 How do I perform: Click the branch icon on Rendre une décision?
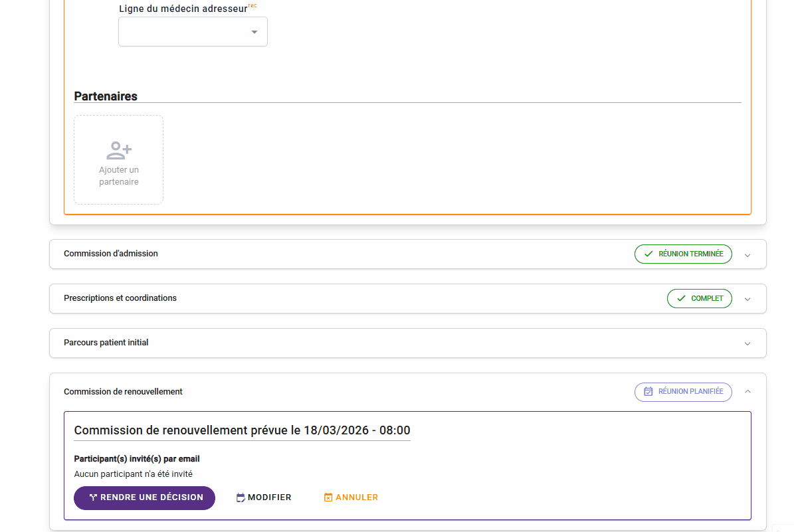[x=93, y=497]
